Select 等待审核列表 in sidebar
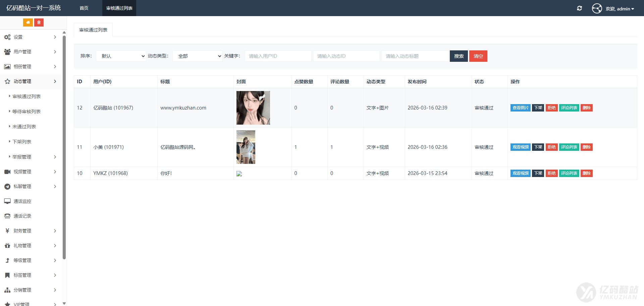 pyautogui.click(x=26, y=112)
